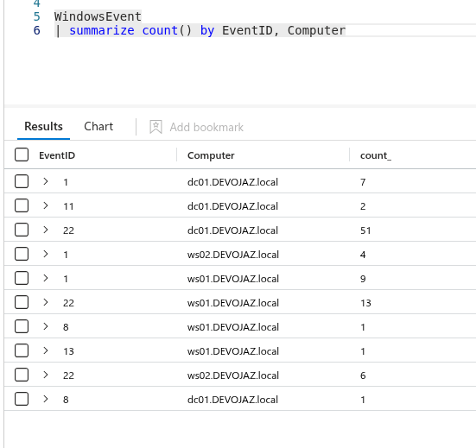
Task: Expand the last row, EventID 8 dc01
Action: coord(46,399)
